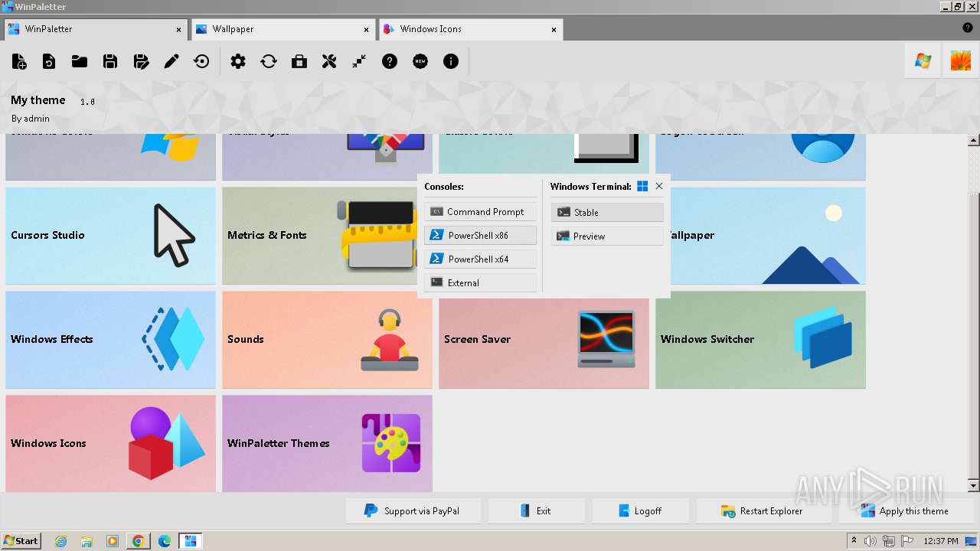This screenshot has height=551, width=980.
Task: Choose Command Prompt console
Action: [x=480, y=211]
